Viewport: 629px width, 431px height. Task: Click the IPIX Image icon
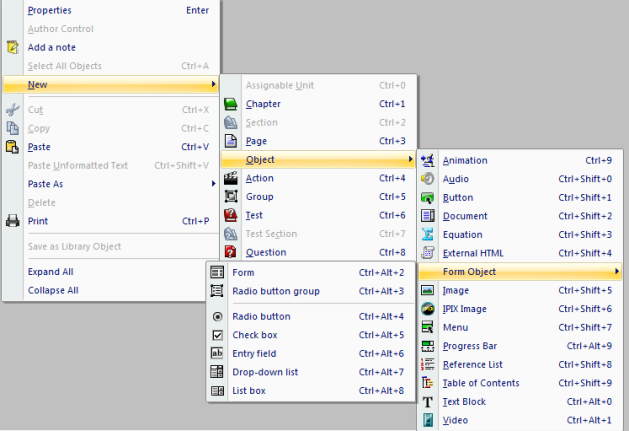[x=428, y=309]
